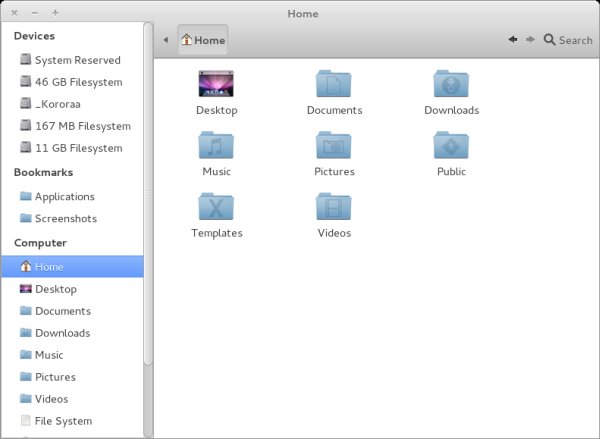This screenshot has width=600, height=439.
Task: Open the Public folder icon in main view
Action: 451,145
